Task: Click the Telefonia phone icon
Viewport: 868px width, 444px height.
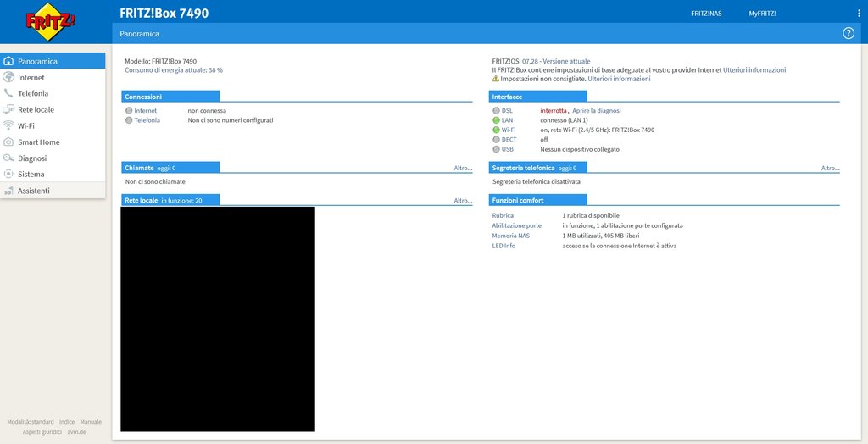Action: click(x=8, y=93)
